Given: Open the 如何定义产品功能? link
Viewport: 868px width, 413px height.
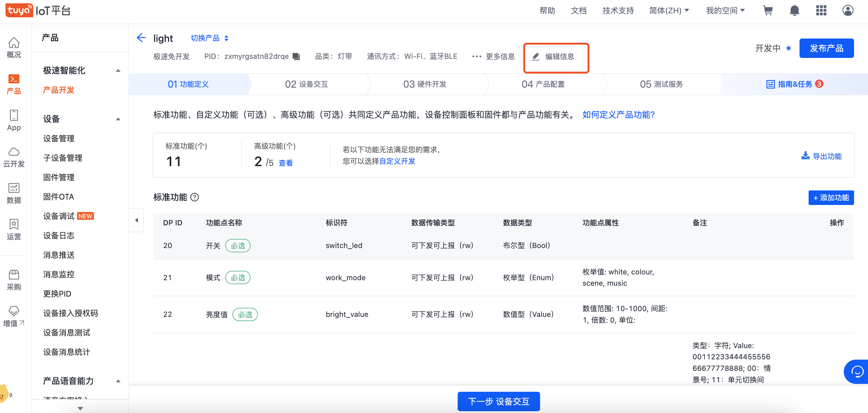Looking at the screenshot, I should click(x=618, y=115).
